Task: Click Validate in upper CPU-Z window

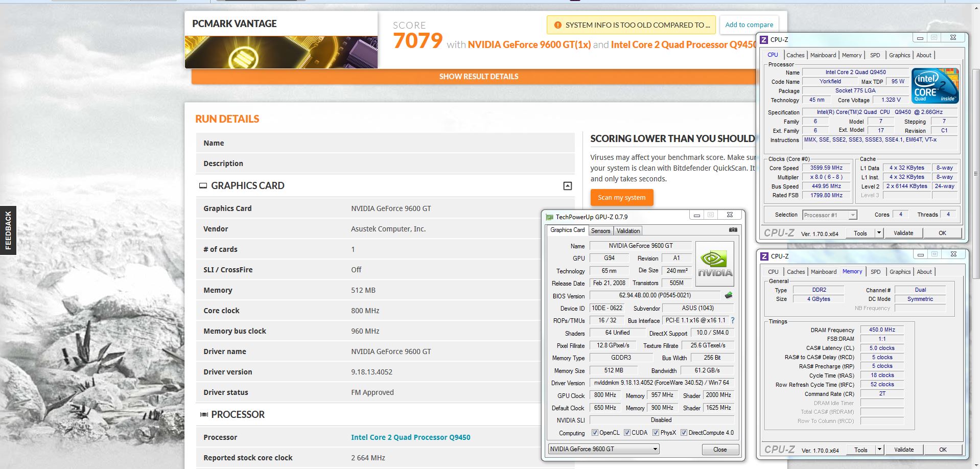Action: (x=903, y=233)
